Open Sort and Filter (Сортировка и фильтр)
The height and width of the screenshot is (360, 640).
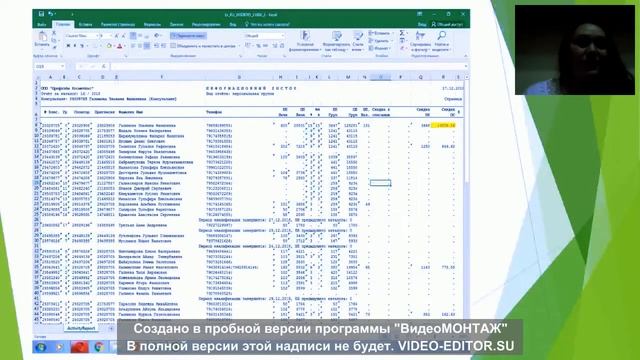(x=420, y=41)
